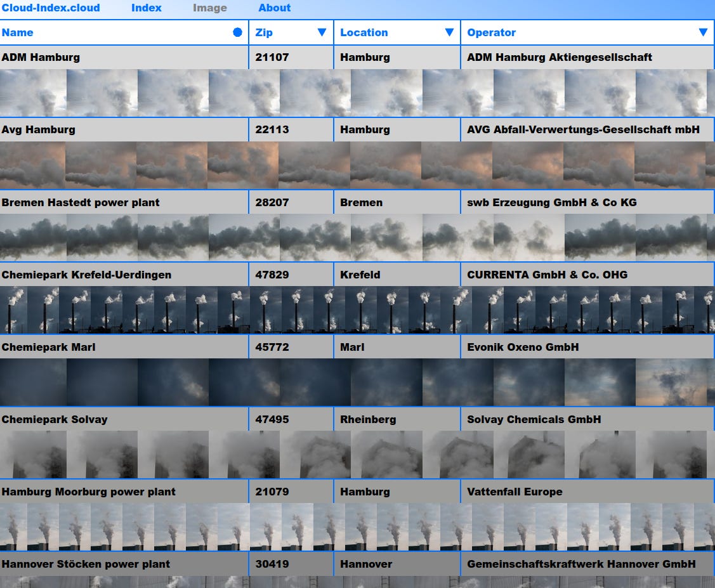This screenshot has height=588, width=715.
Task: Click zip code 22113
Action: (272, 129)
